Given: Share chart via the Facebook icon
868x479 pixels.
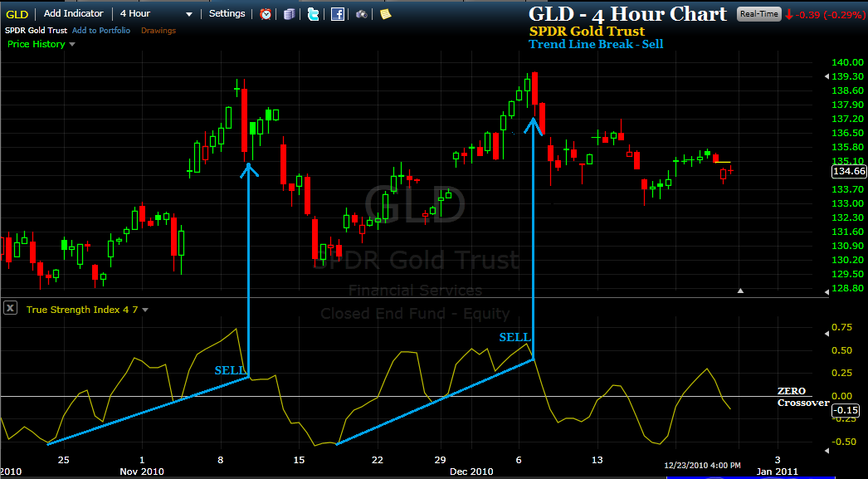Looking at the screenshot, I should coord(338,14).
